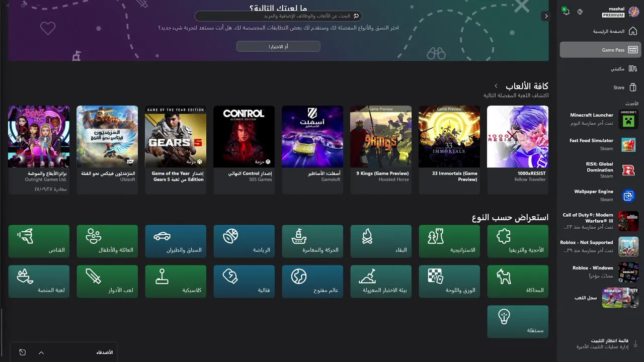This screenshot has height=362, width=644.
Task: Click the console device icon beside the bell
Action: [x=580, y=12]
